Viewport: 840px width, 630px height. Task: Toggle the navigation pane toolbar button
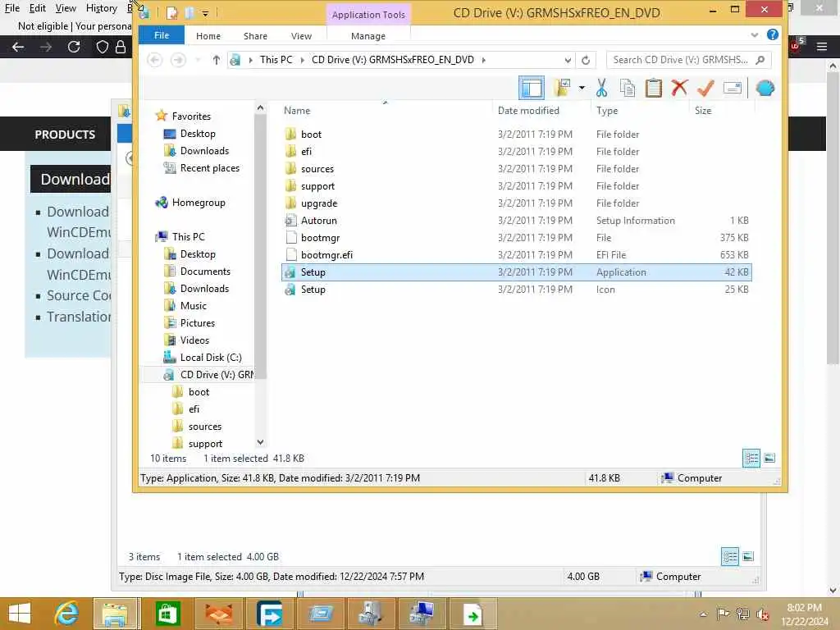(532, 88)
